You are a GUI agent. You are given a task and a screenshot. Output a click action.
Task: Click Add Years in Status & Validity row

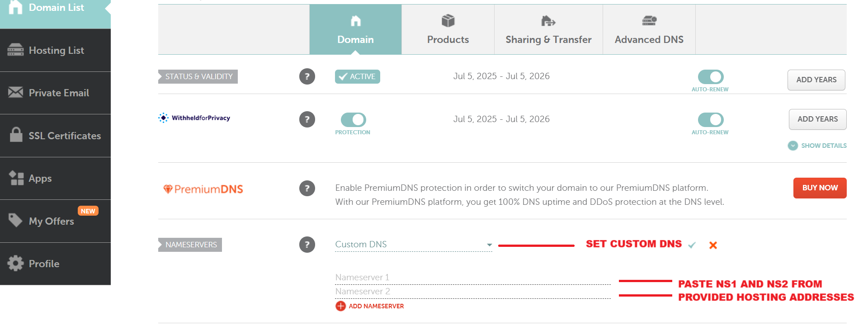click(x=816, y=80)
